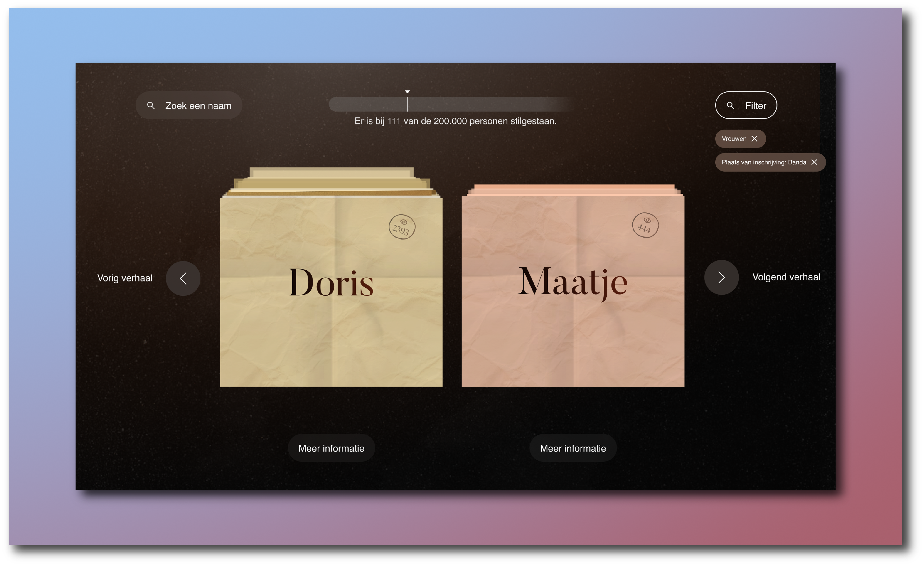Screen dimensions: 924x566
Task: Open Meer informatie for Maatje
Action: tap(573, 448)
